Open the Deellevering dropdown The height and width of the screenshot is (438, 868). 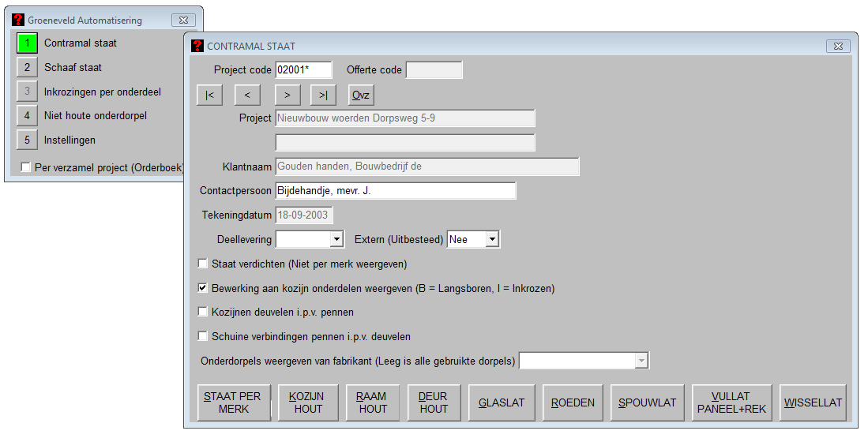click(336, 239)
